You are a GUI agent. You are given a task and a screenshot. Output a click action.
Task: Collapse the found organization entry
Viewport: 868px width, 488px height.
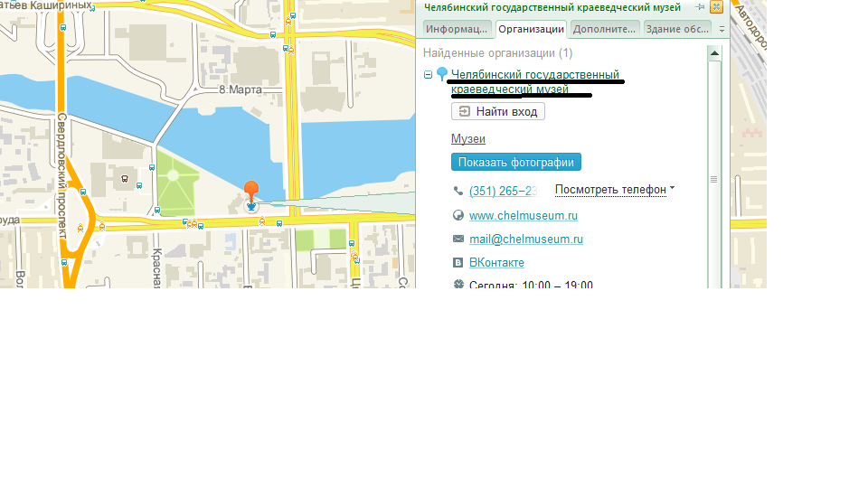428,75
